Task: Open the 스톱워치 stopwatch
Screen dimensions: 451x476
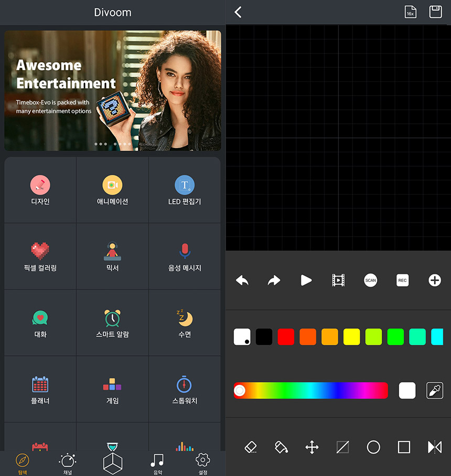Action: [x=185, y=389]
